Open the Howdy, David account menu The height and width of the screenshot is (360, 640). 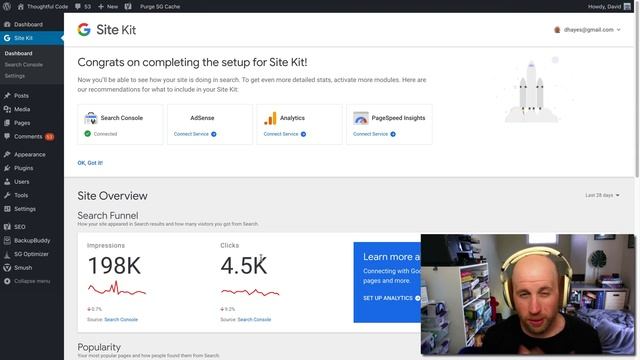click(609, 7)
